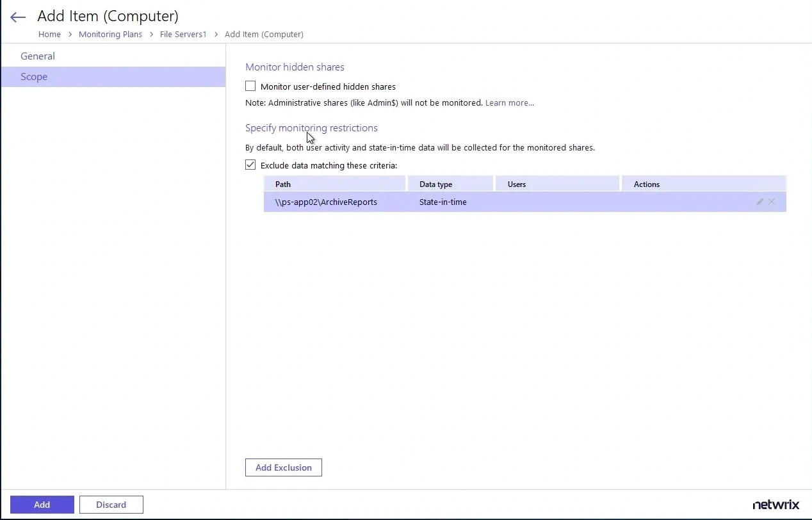
Task: Click the Data type column header
Action: pyautogui.click(x=435, y=184)
